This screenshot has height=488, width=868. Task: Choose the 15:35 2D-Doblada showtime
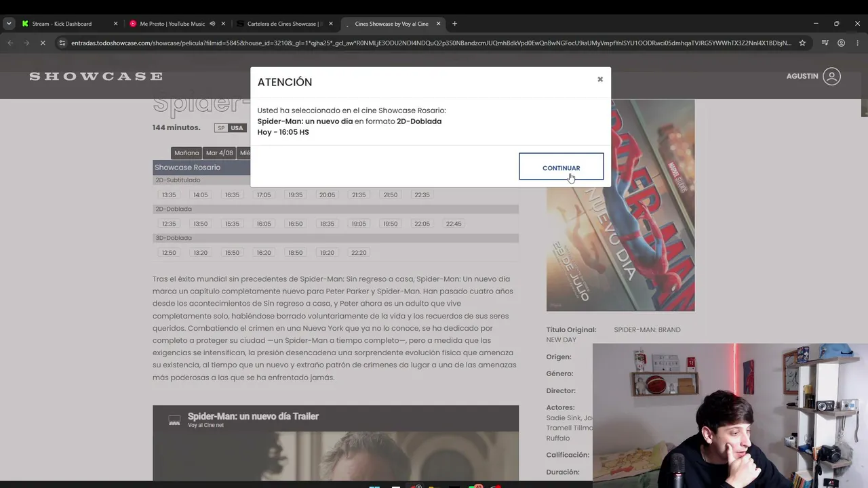point(232,224)
